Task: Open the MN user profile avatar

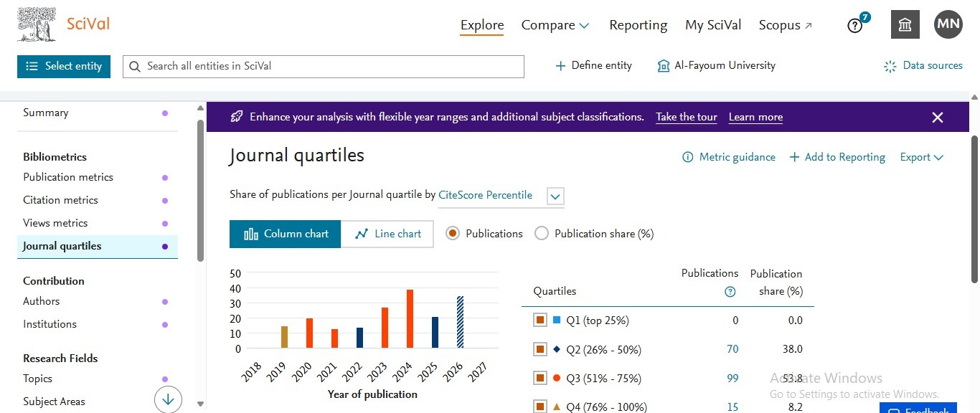Action: 948,24
